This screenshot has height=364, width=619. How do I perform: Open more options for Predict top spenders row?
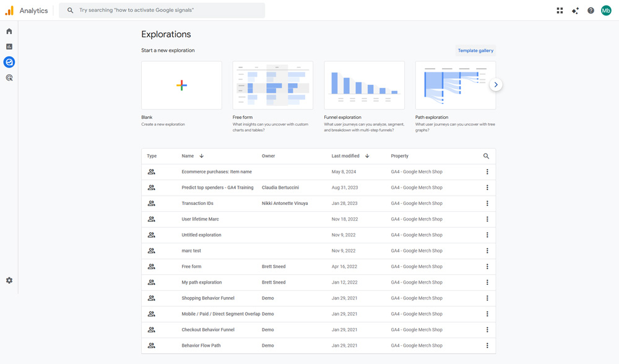point(487,188)
